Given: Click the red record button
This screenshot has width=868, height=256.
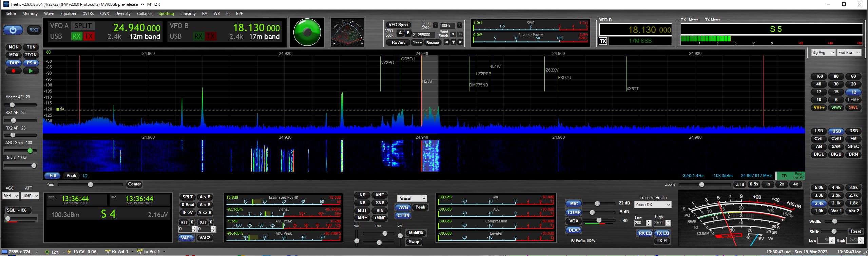Looking at the screenshot, I should click(x=14, y=71).
